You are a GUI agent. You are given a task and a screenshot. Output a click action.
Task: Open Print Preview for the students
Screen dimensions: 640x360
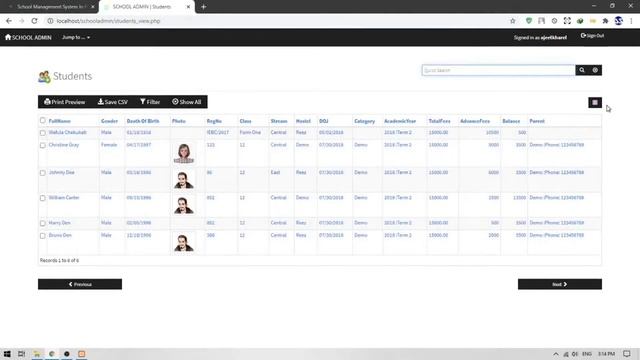pos(64,102)
